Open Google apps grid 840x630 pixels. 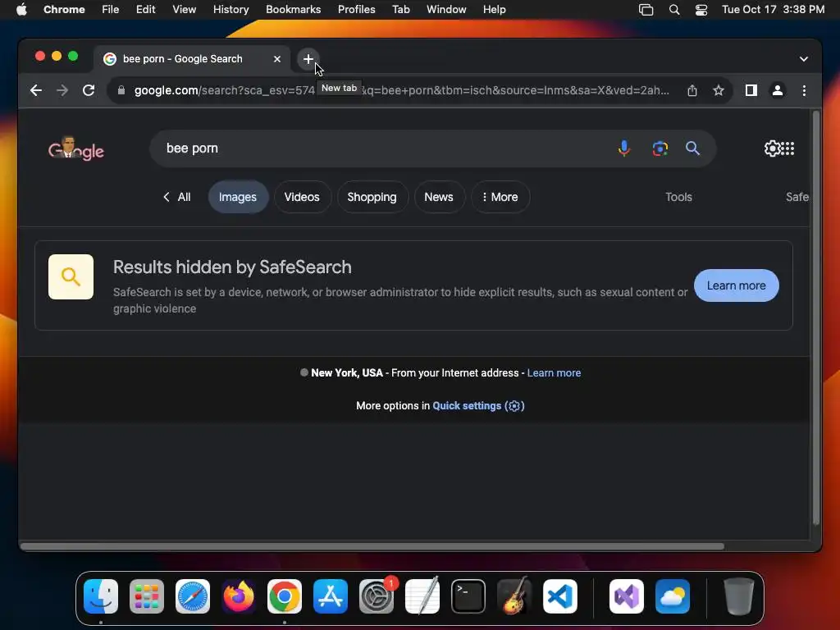pos(787,148)
